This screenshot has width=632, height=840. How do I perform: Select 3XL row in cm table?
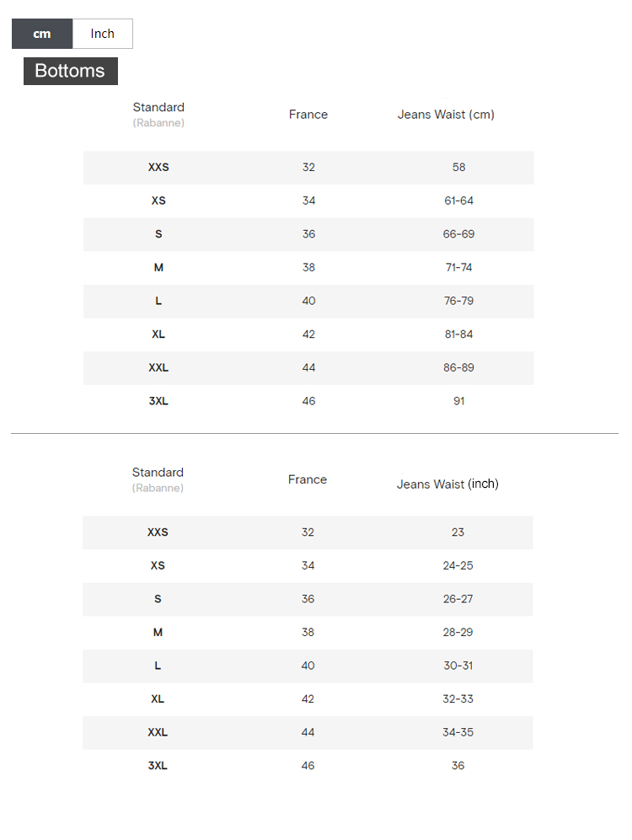pos(158,401)
